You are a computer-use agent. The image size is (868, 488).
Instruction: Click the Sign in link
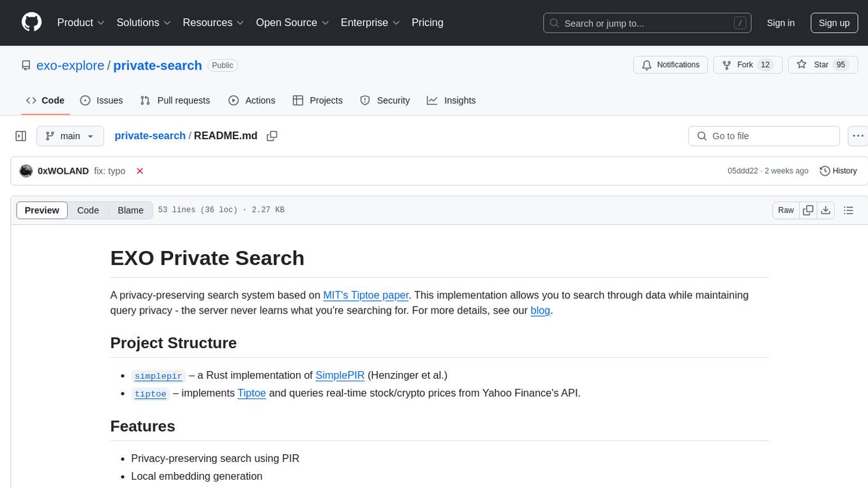(781, 23)
